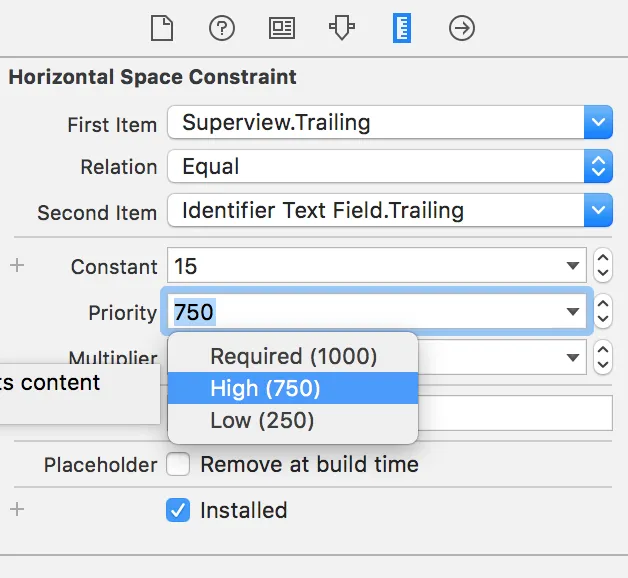
Task: Choose Required (1000) priority option
Action: 293,356
